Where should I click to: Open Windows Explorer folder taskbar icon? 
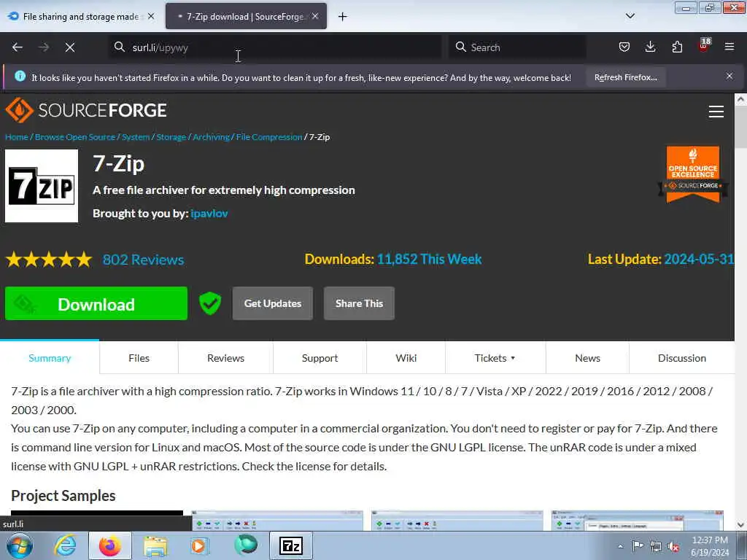(x=156, y=545)
